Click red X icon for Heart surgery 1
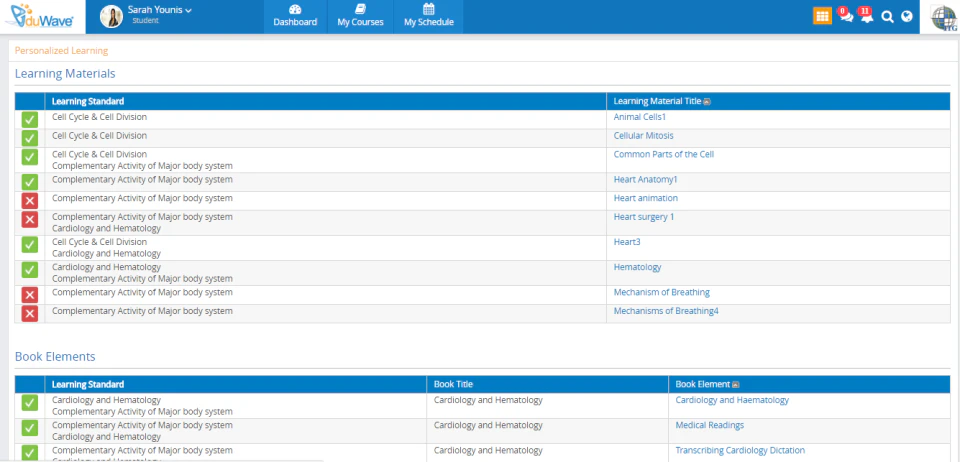The width and height of the screenshot is (960, 462). pyautogui.click(x=29, y=219)
